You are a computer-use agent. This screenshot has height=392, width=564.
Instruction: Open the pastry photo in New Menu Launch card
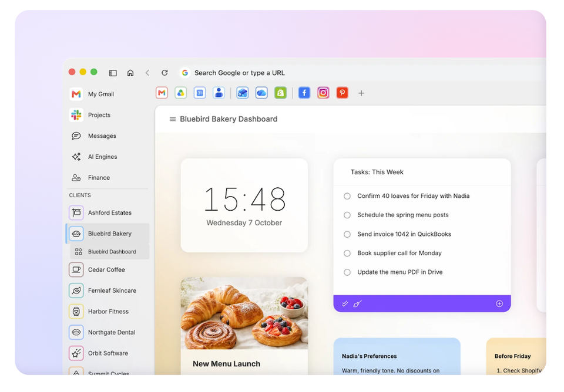pos(244,313)
